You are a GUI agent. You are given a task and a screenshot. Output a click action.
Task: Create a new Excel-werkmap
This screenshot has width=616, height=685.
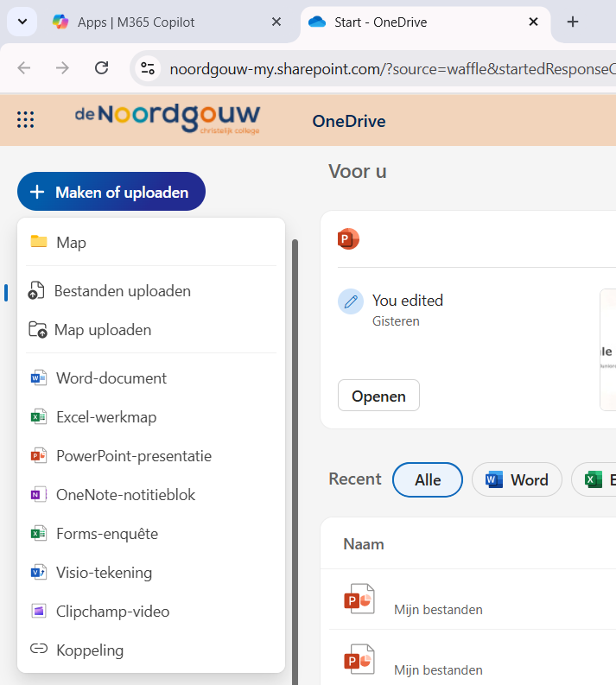[106, 417]
